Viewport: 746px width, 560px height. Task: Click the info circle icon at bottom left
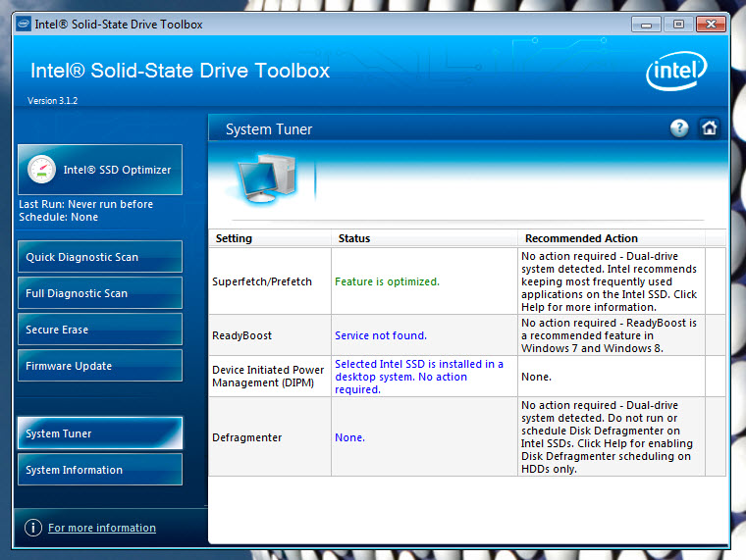pyautogui.click(x=33, y=528)
